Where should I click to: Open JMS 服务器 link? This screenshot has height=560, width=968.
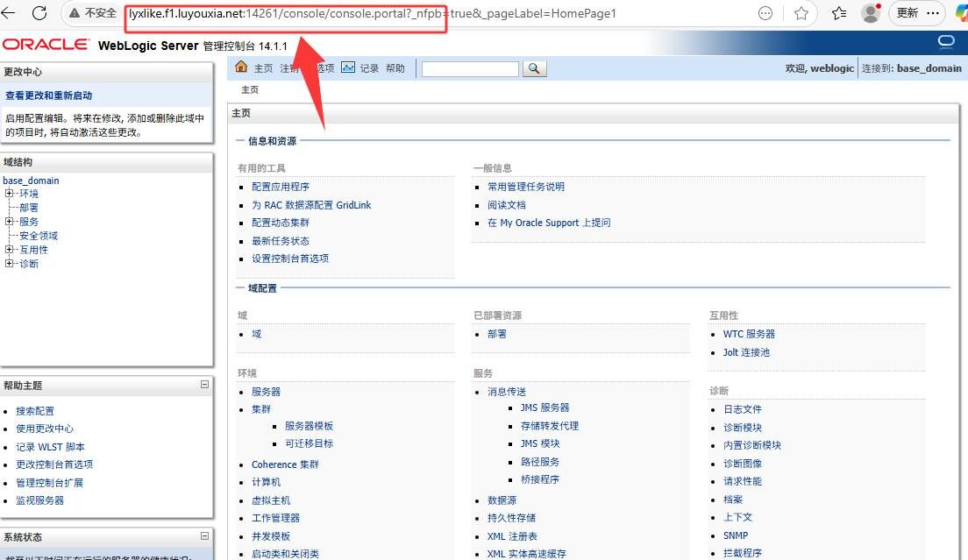[x=545, y=408]
